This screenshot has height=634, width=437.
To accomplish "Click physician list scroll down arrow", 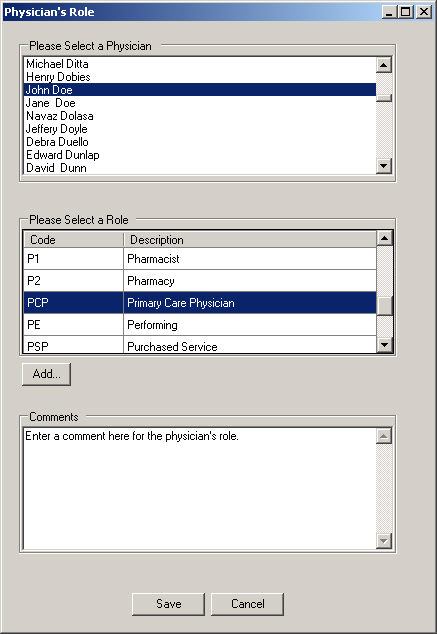I will coord(384,165).
